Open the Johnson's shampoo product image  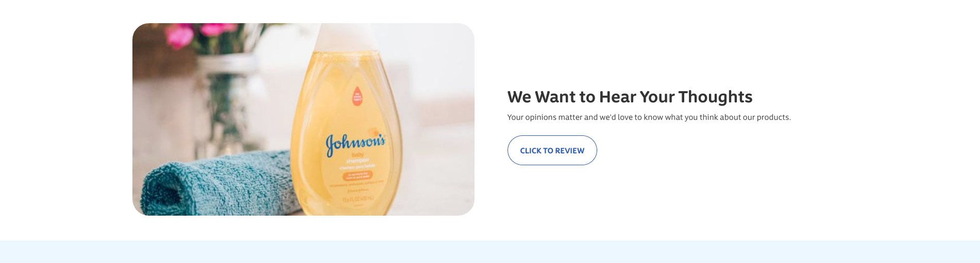point(303,119)
